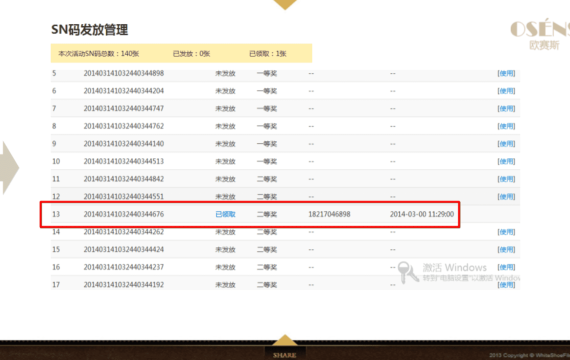Select the SN code ending 344747 in row 7

pos(124,108)
